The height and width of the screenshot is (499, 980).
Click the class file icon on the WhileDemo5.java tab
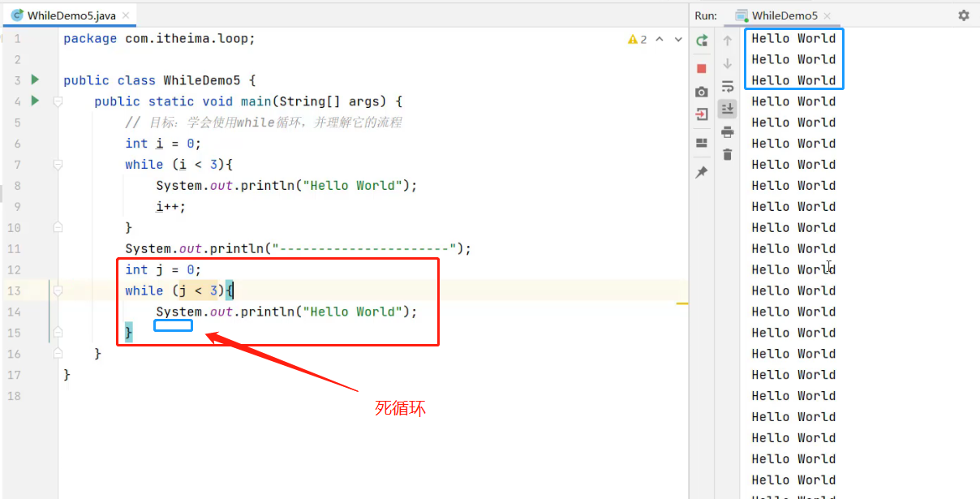pos(17,15)
